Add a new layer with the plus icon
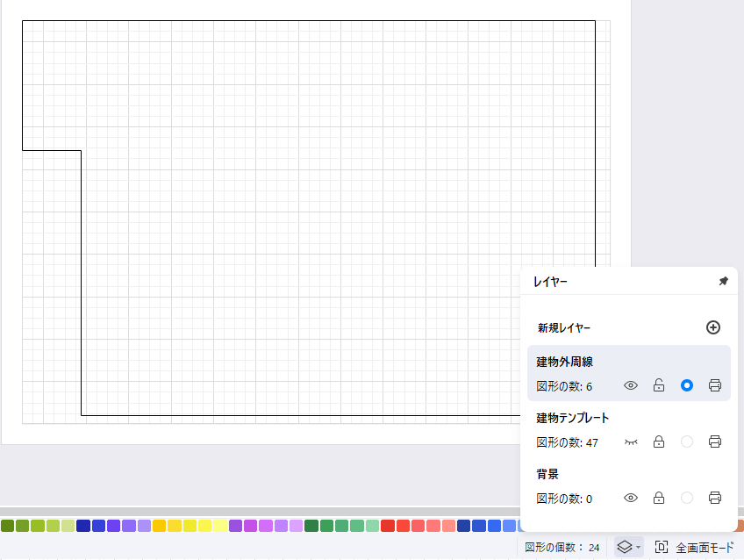The image size is (744, 560). click(712, 327)
